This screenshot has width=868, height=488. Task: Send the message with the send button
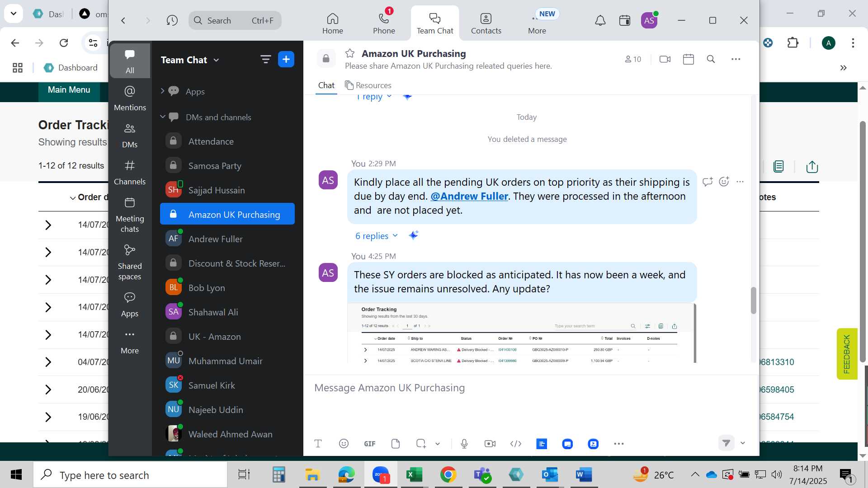(x=726, y=443)
